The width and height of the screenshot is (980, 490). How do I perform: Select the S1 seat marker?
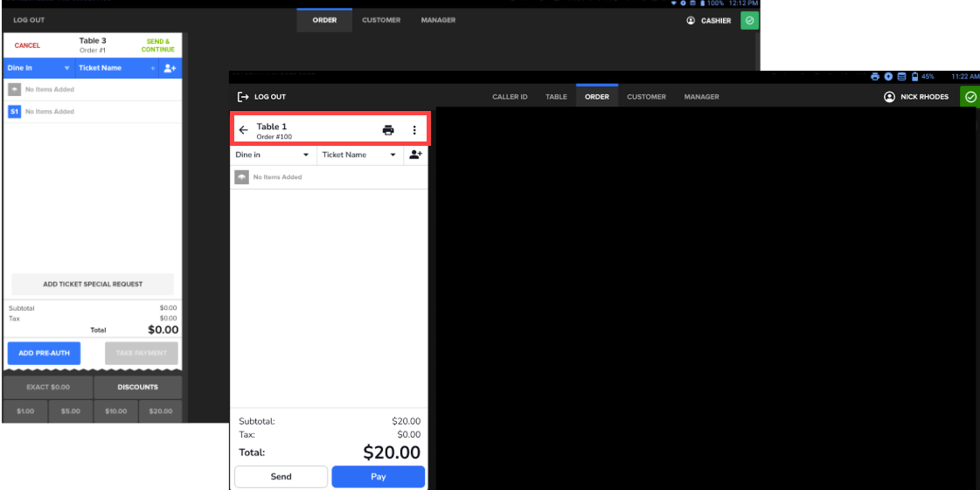click(x=15, y=112)
